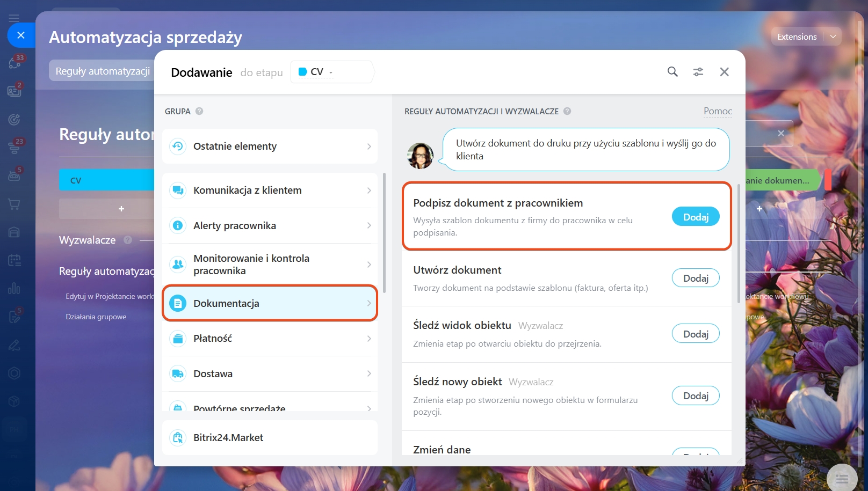Viewport: 868px width, 491px height.
Task: Add the Podpisz dokument z pracownikiem rule
Action: tap(696, 217)
